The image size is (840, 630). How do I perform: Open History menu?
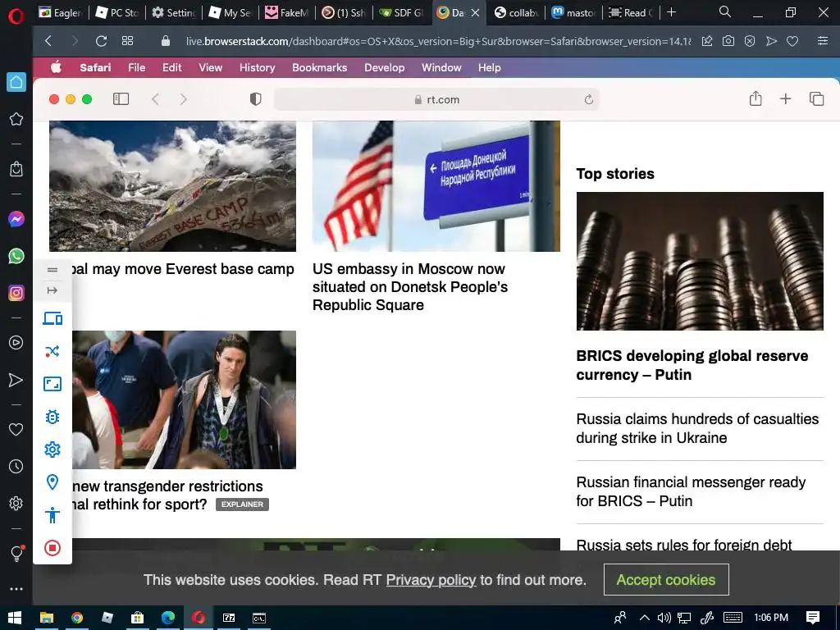[257, 67]
